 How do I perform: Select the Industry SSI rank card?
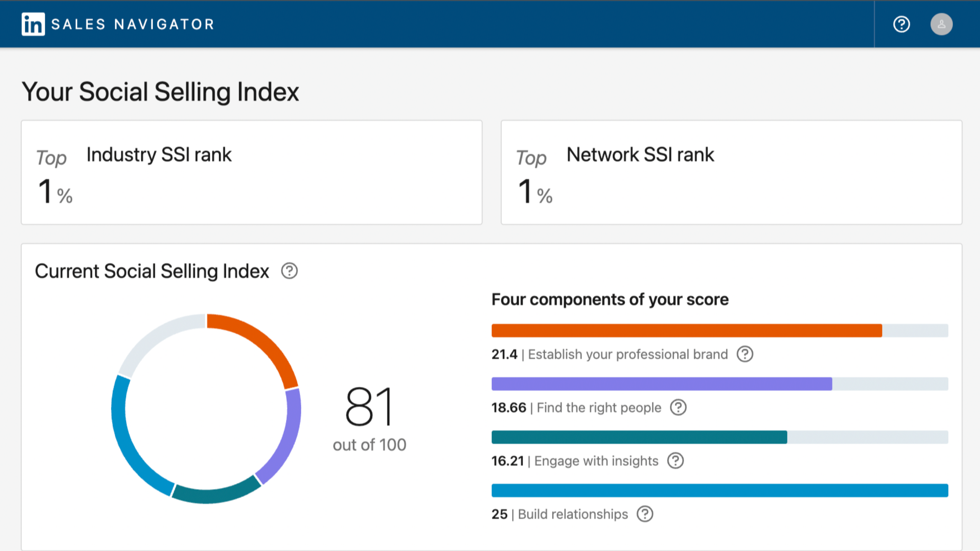pos(252,173)
